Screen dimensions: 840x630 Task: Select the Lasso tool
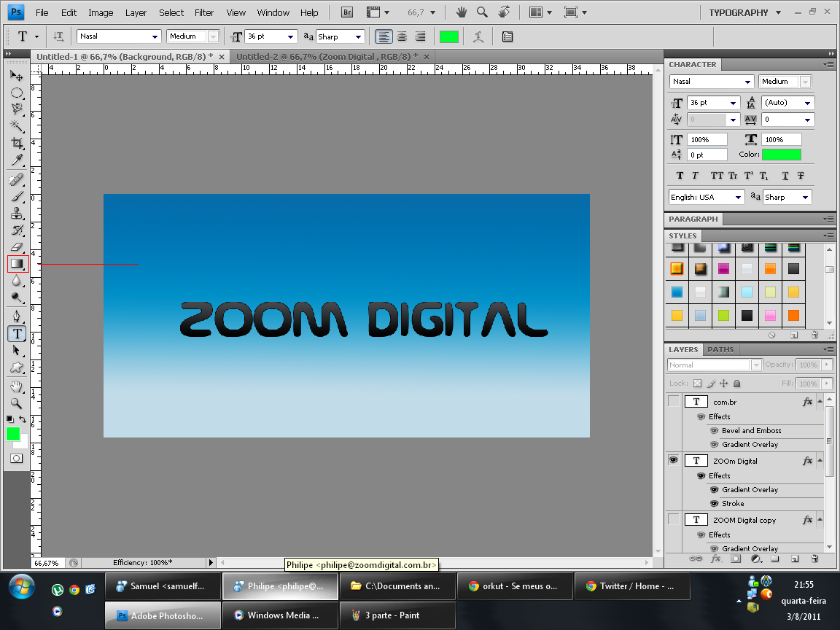click(x=17, y=109)
